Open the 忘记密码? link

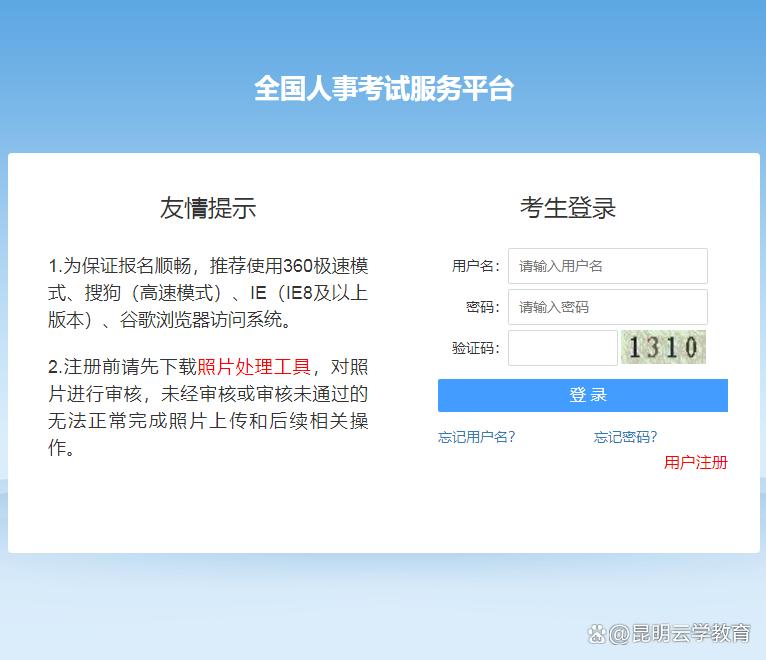pos(626,437)
